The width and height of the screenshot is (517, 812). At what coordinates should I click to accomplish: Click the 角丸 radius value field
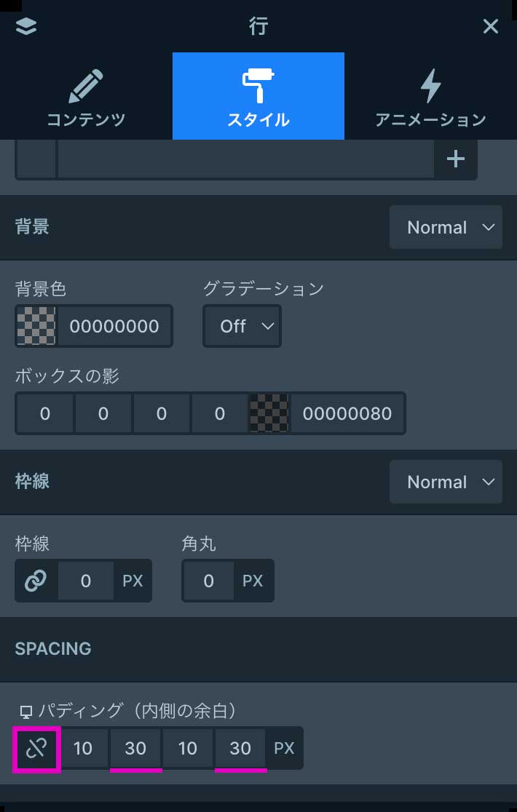pyautogui.click(x=209, y=581)
